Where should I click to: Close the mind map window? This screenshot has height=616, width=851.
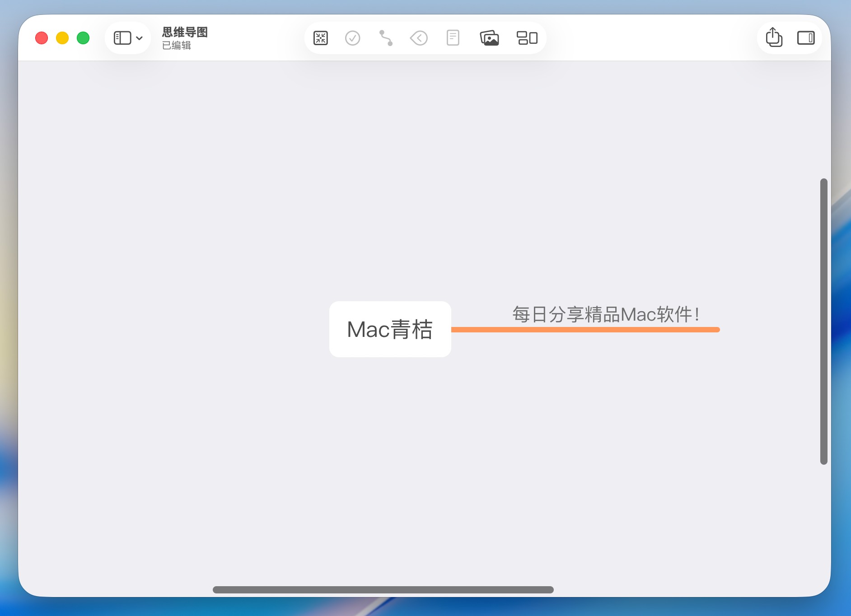(42, 38)
